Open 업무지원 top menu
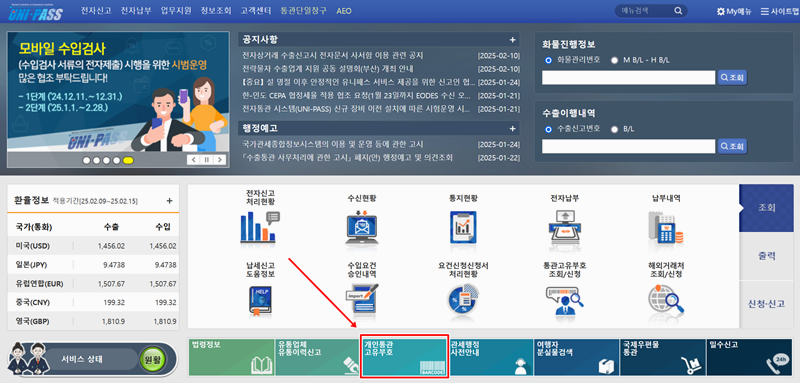Image resolution: width=800 pixels, height=383 pixels. click(176, 11)
